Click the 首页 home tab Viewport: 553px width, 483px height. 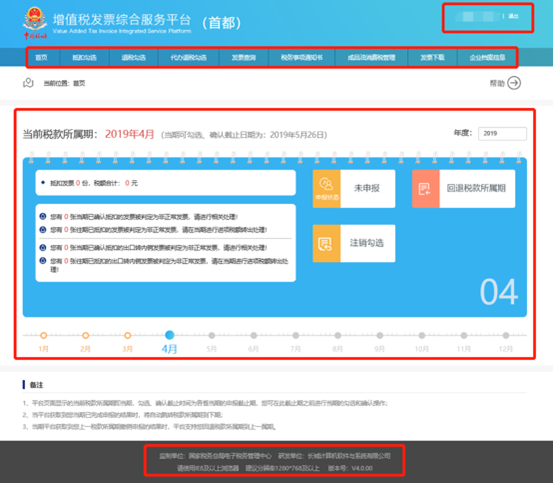point(42,57)
